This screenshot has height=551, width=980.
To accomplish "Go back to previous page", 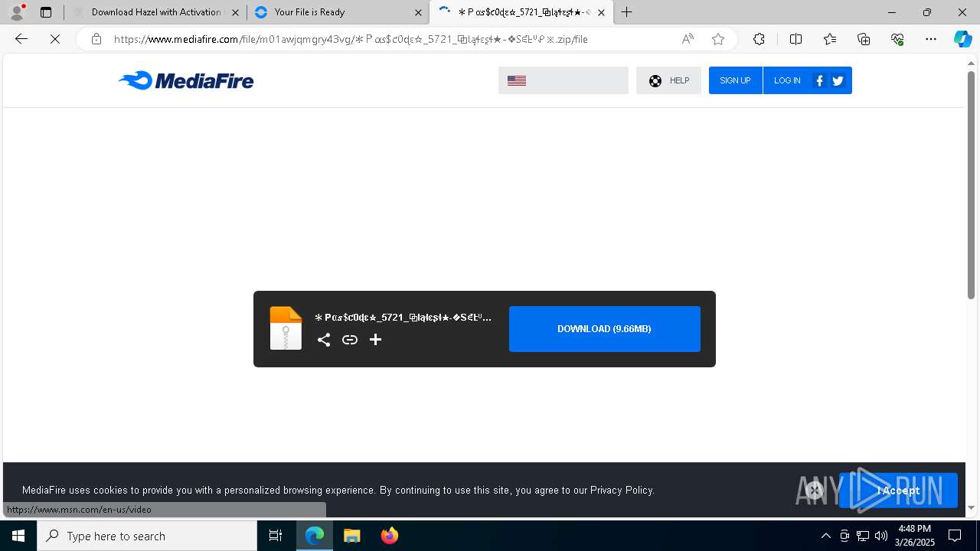I will 21,39.
